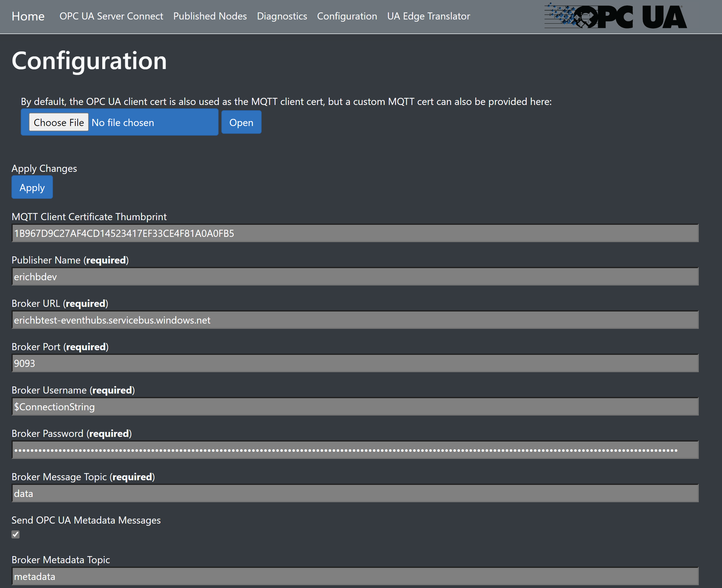The width and height of the screenshot is (722, 588).
Task: Click the Choose File button
Action: click(x=59, y=122)
